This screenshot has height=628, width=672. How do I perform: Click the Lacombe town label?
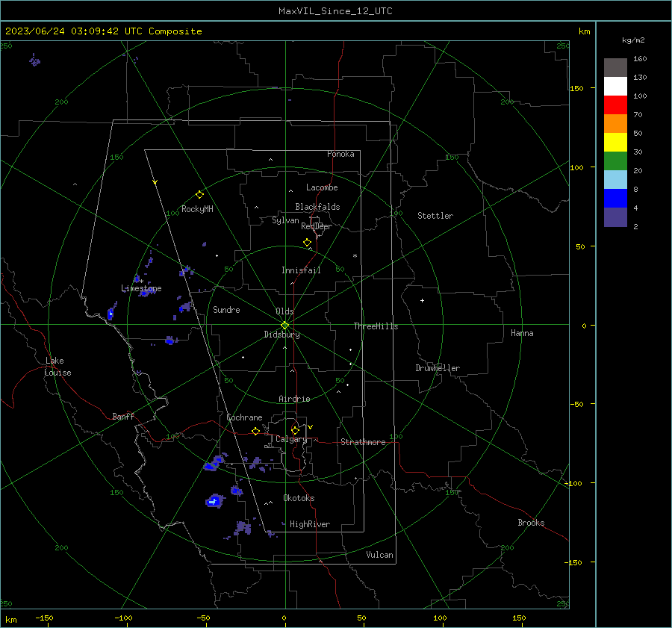[x=322, y=187]
